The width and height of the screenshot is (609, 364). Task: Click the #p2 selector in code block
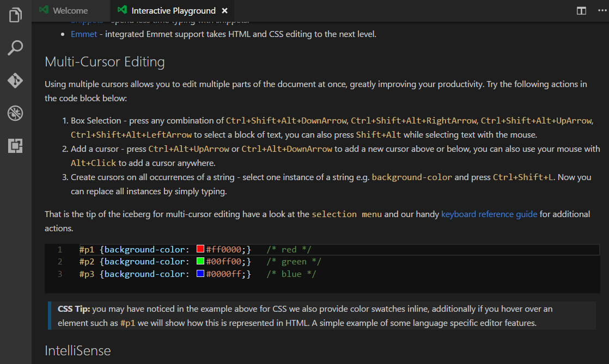[87, 262]
